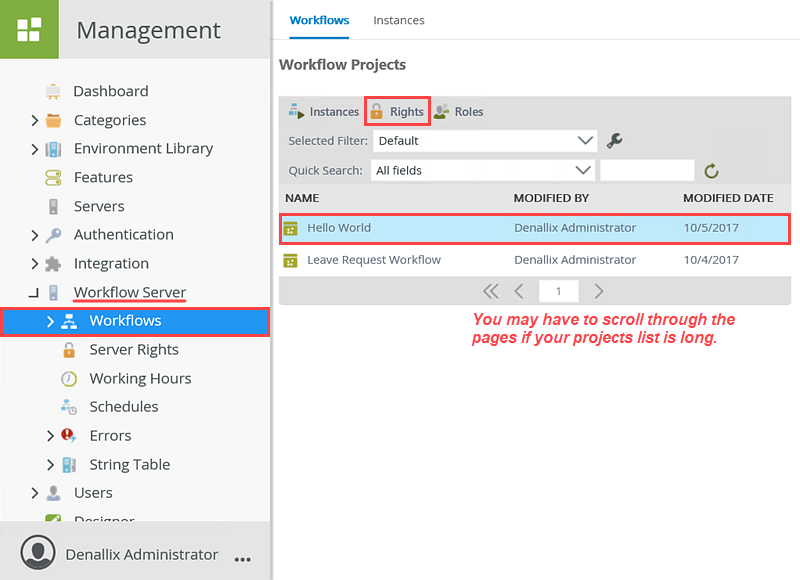Sort by the MODIFIED DATE column header
Viewport: 800px width, 580px height.
point(728,198)
